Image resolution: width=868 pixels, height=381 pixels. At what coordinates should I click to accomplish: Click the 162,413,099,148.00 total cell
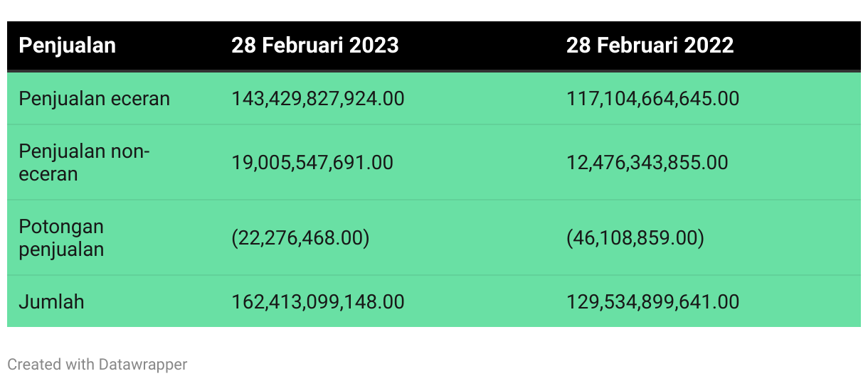(317, 301)
